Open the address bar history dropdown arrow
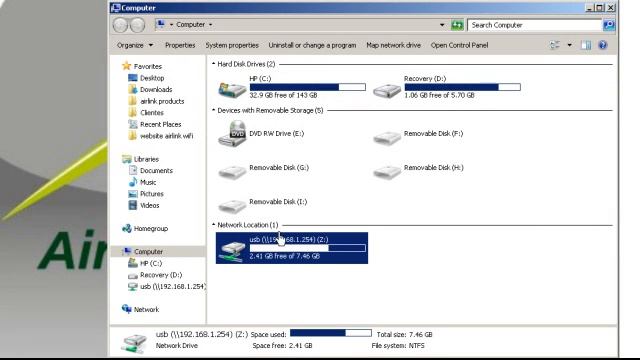 coord(442,25)
